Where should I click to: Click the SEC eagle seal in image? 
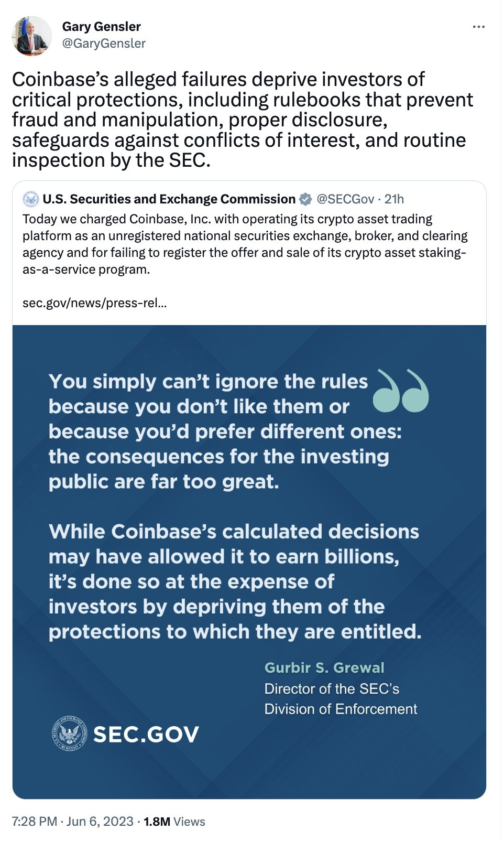(69, 734)
